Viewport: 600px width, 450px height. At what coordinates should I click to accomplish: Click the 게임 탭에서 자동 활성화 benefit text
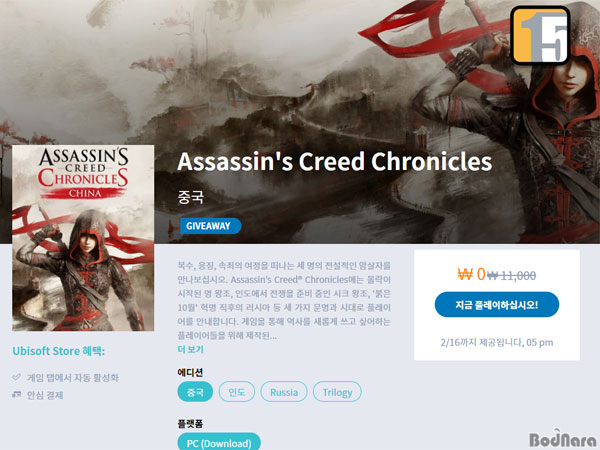click(73, 378)
